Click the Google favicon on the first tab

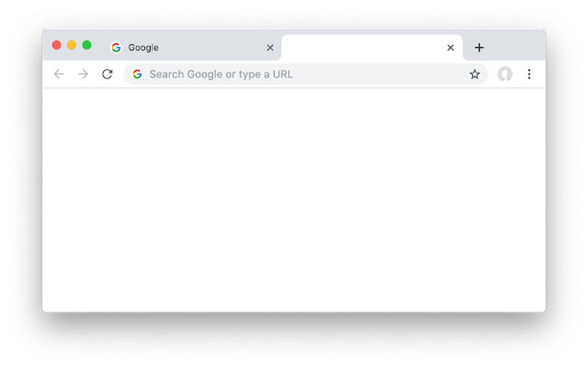coord(116,47)
